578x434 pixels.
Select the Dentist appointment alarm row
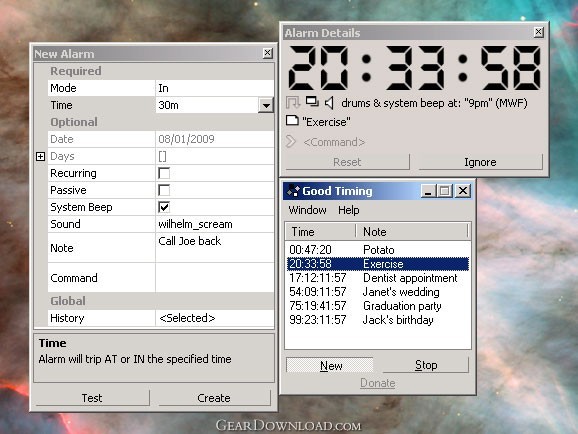pyautogui.click(x=378, y=278)
